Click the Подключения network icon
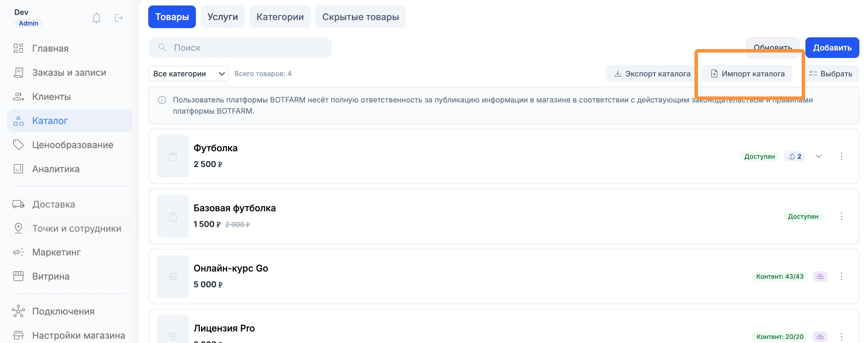Image resolution: width=868 pixels, height=343 pixels. 18,311
